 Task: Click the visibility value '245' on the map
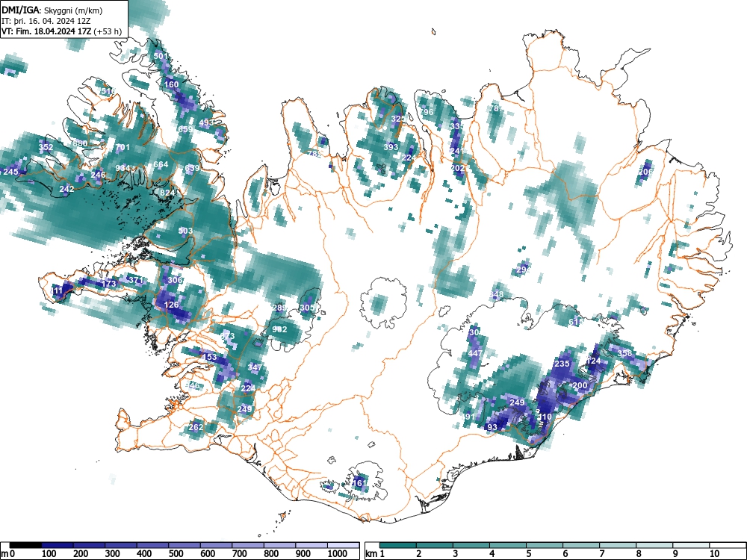pyautogui.click(x=10, y=172)
